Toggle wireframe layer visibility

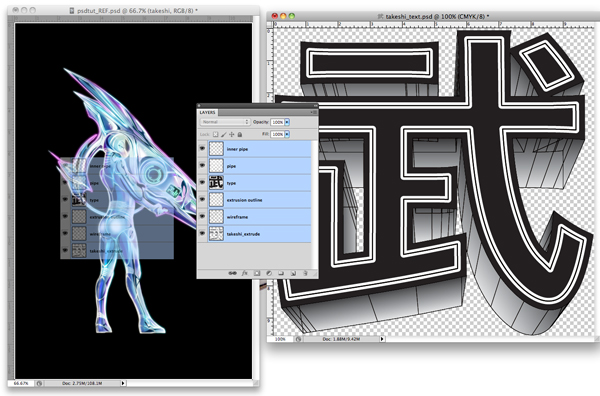tap(202, 216)
